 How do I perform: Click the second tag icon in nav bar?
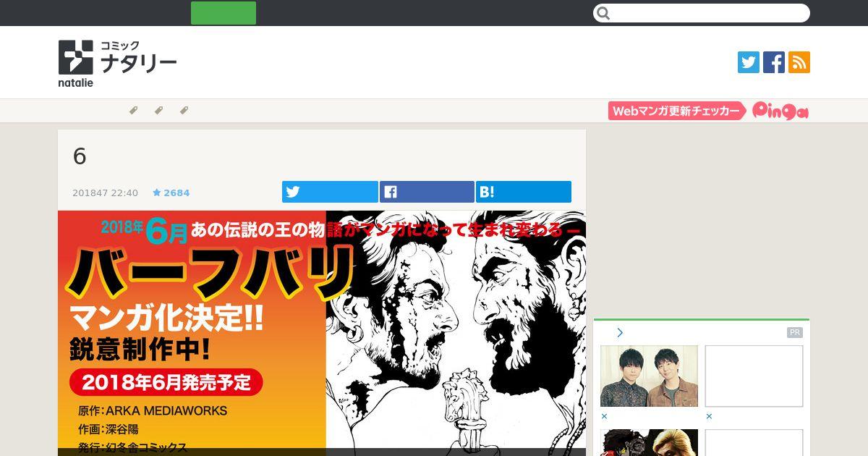[158, 111]
